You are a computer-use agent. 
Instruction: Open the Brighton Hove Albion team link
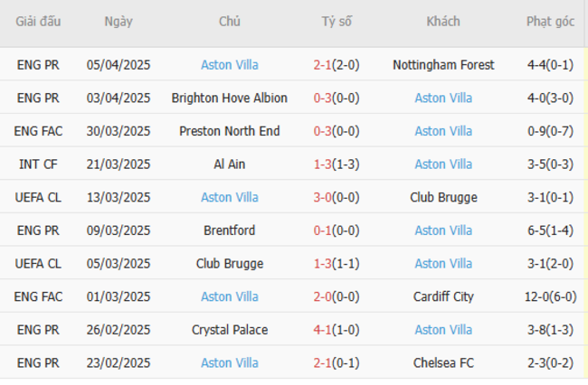(x=229, y=98)
